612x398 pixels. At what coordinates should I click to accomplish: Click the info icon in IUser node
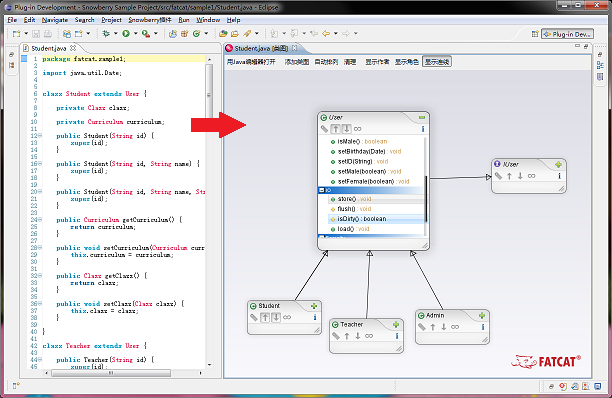(x=559, y=176)
